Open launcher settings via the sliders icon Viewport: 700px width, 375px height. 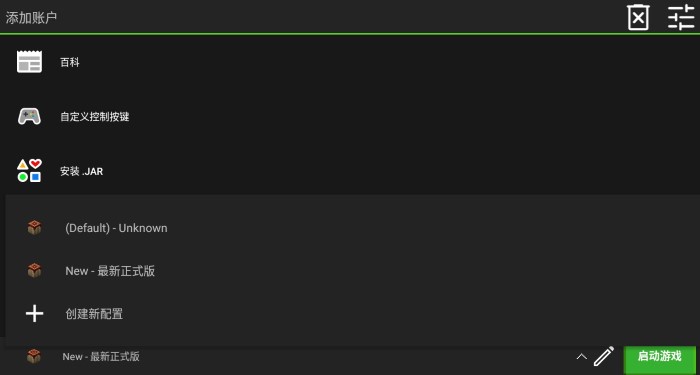681,18
